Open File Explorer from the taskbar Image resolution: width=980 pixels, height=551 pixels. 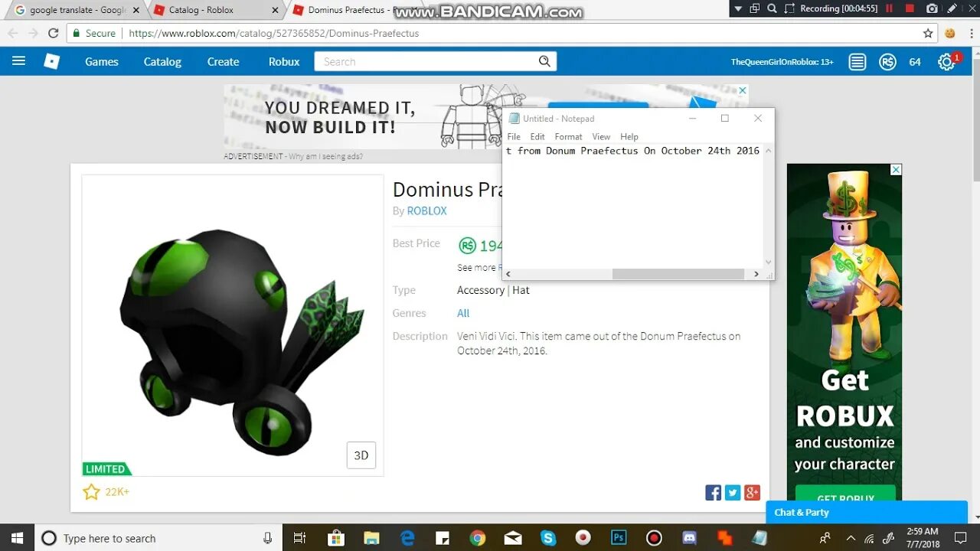(371, 538)
